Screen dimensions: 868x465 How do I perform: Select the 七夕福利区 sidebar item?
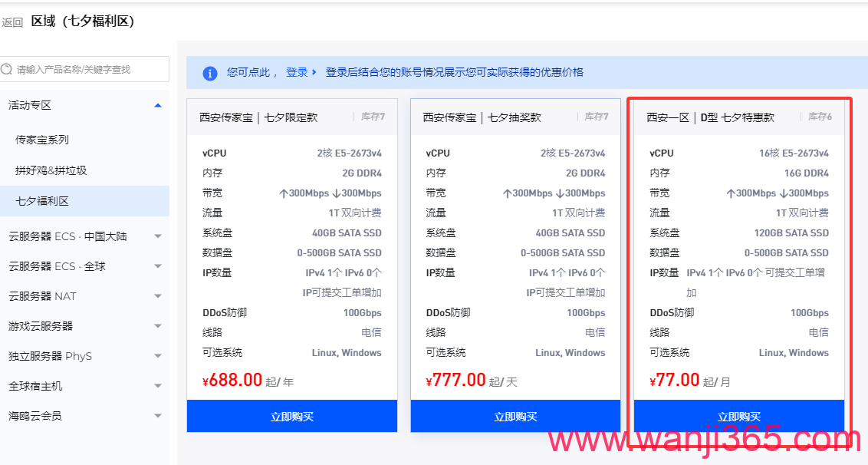point(42,201)
